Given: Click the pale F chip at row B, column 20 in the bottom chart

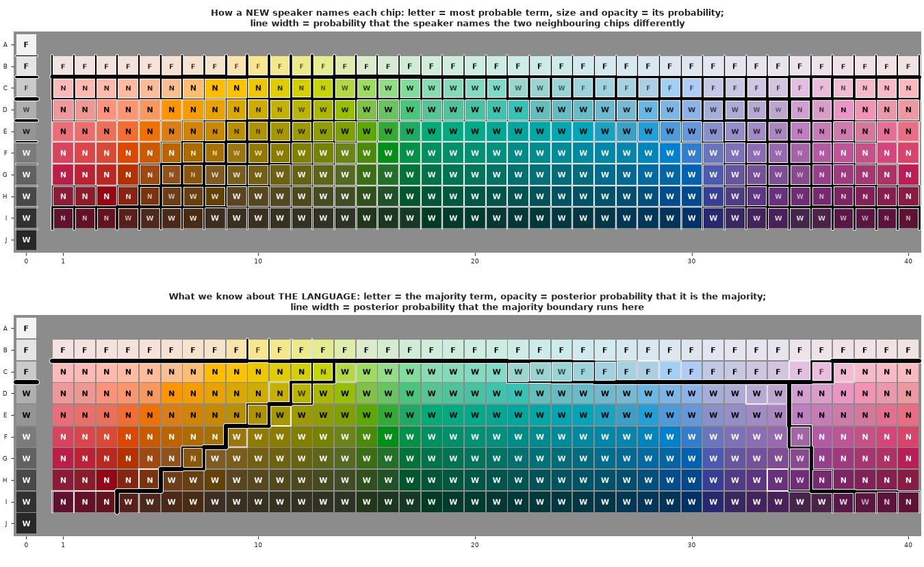Looking at the screenshot, I should click(x=474, y=350).
